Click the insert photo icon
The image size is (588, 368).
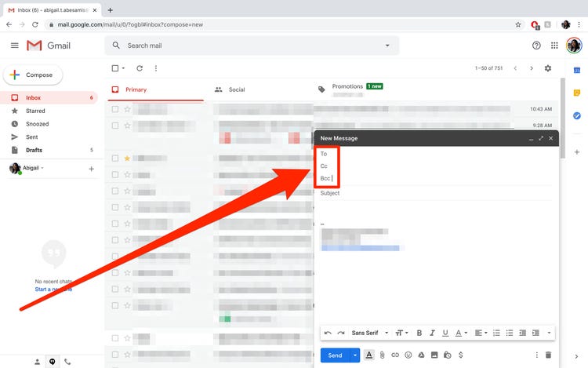(434, 355)
